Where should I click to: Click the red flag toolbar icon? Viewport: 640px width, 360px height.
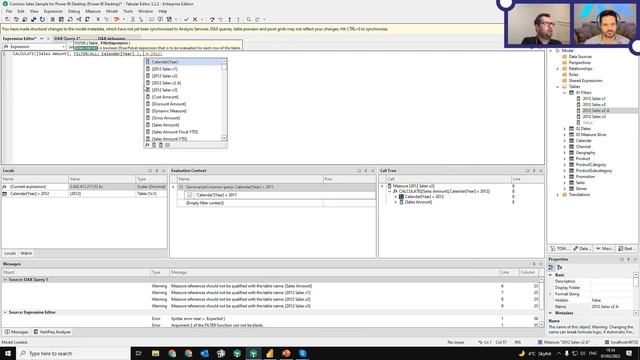(116, 19)
